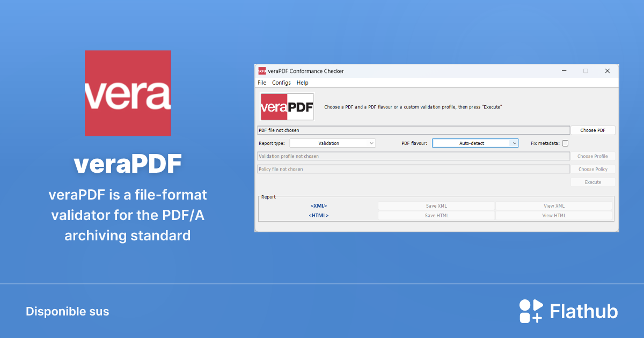Open the File menu

(x=262, y=83)
